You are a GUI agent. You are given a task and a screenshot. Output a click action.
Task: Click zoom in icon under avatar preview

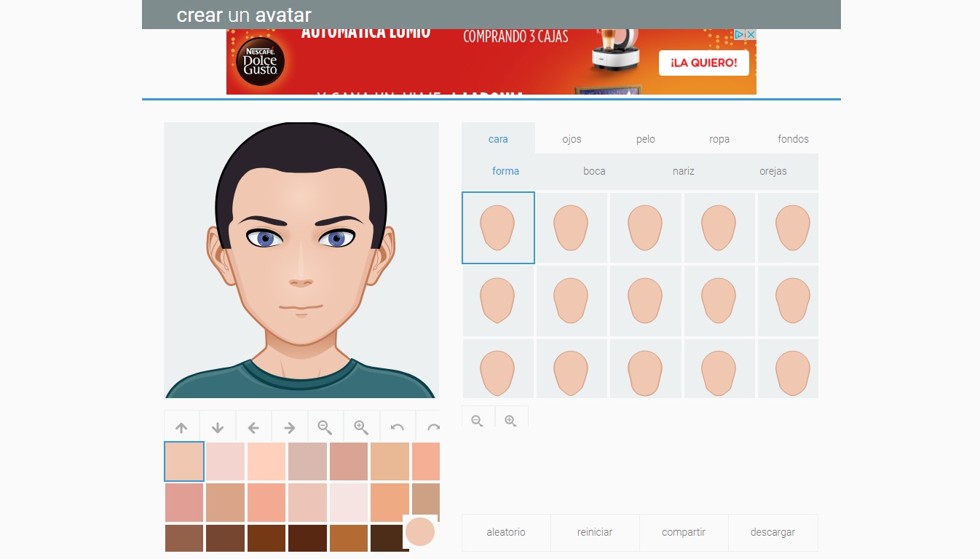point(361,427)
